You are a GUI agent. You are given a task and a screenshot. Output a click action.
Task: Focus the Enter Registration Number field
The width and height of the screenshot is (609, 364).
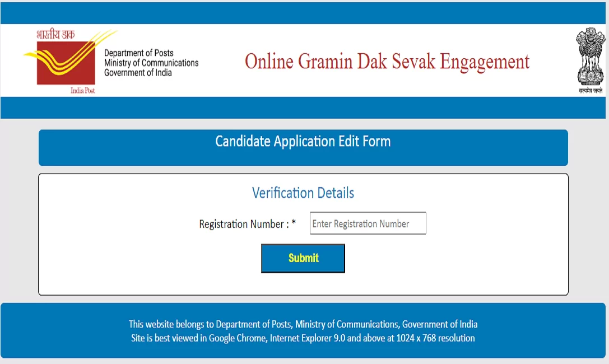(368, 223)
